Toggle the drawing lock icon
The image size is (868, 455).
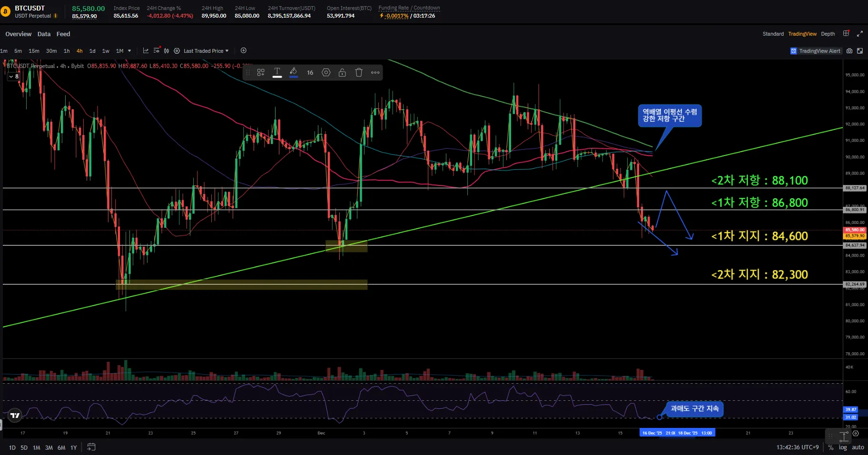coord(342,73)
